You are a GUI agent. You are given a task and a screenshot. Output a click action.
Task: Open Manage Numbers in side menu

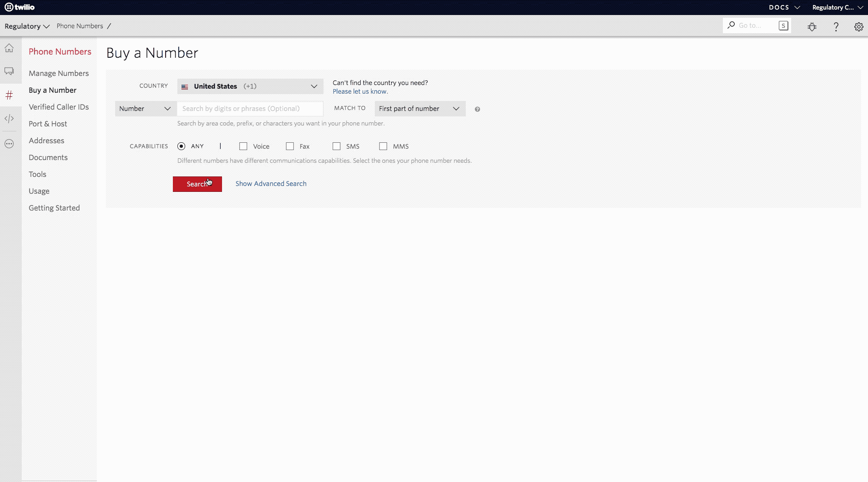(59, 73)
